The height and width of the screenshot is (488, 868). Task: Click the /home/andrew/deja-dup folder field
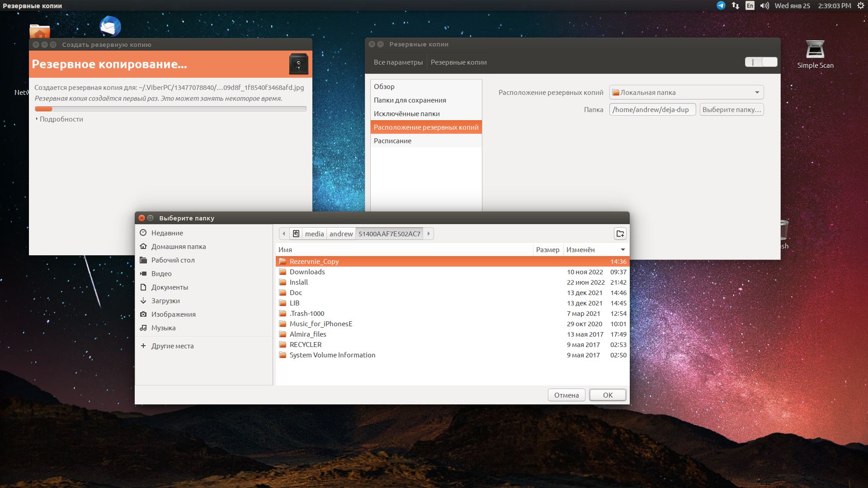pos(652,110)
